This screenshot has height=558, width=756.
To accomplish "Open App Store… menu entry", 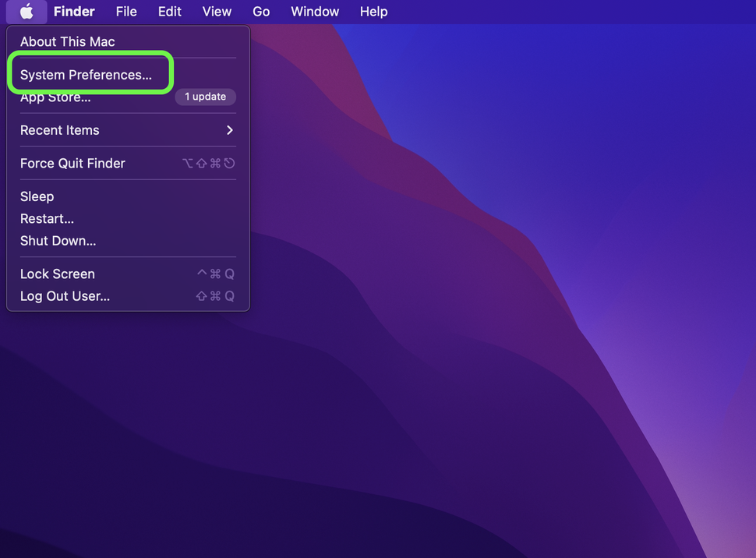I will (x=55, y=97).
